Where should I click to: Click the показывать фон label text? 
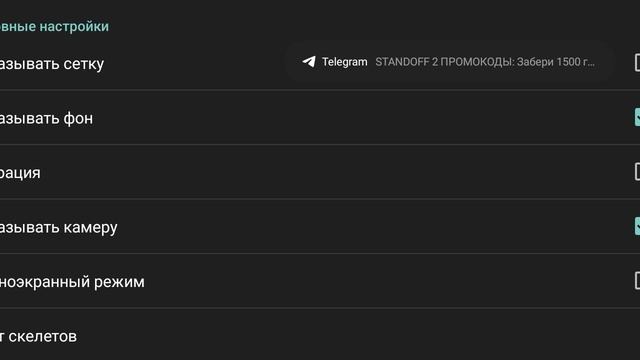click(x=46, y=118)
